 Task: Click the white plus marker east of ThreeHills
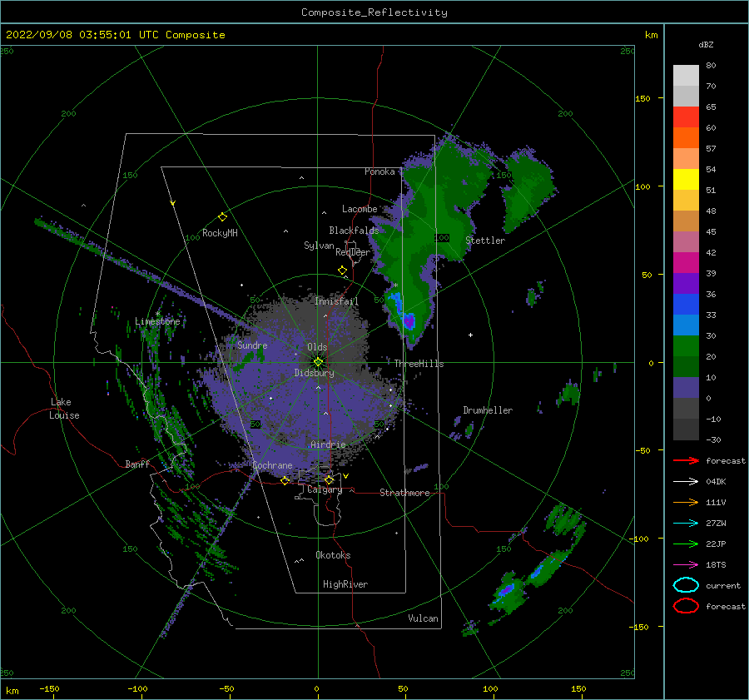pyautogui.click(x=470, y=335)
